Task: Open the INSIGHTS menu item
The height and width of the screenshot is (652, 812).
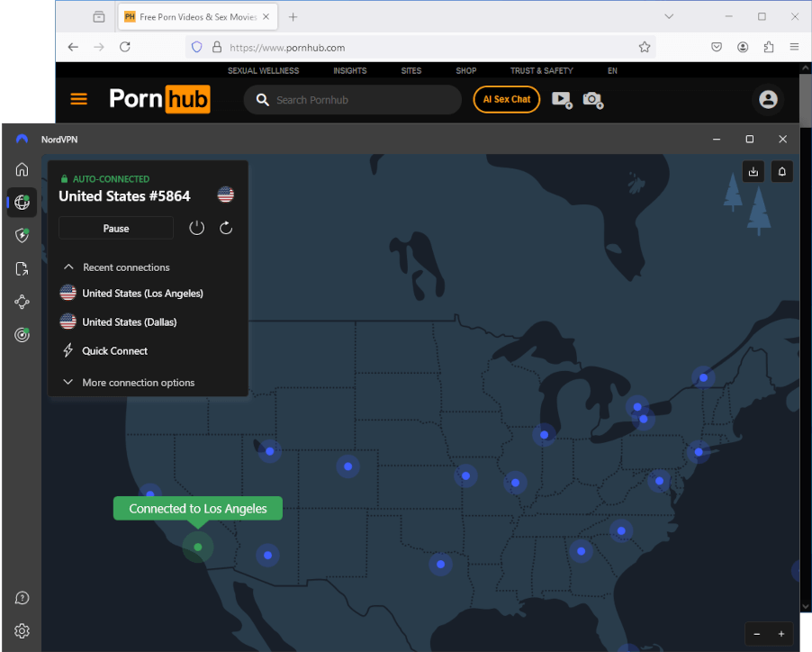Action: tap(349, 70)
